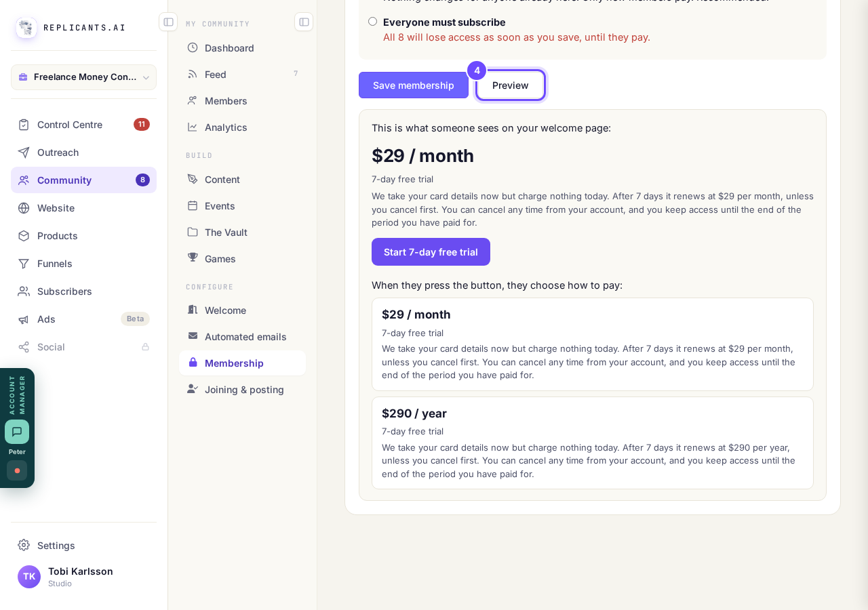Click the Save membership button
This screenshot has width=868, height=610.
(414, 85)
